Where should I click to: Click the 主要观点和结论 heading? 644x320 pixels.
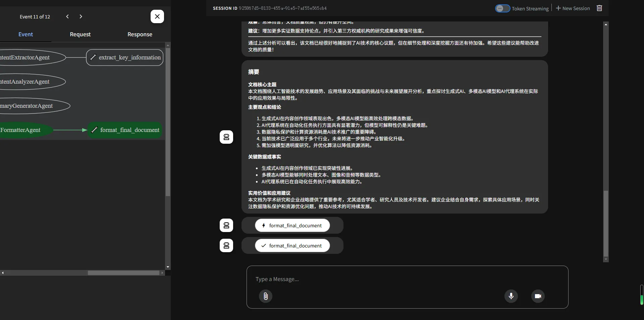265,107
